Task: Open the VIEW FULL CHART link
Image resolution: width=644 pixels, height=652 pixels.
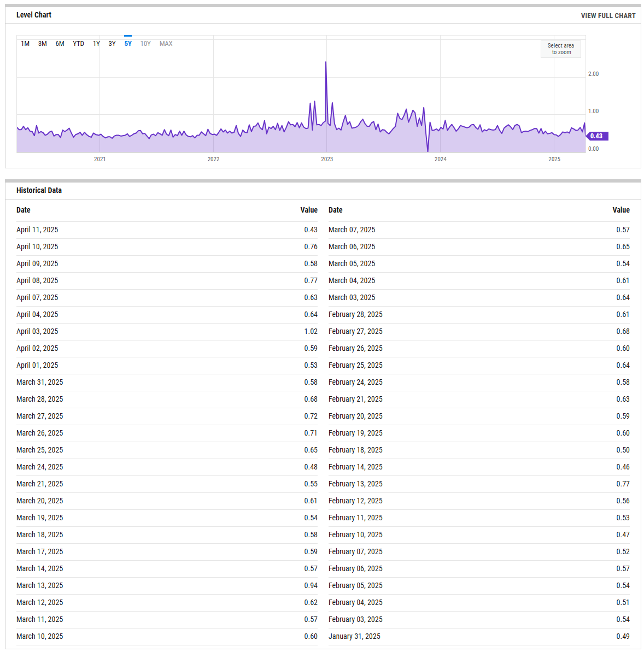Action: (x=608, y=16)
